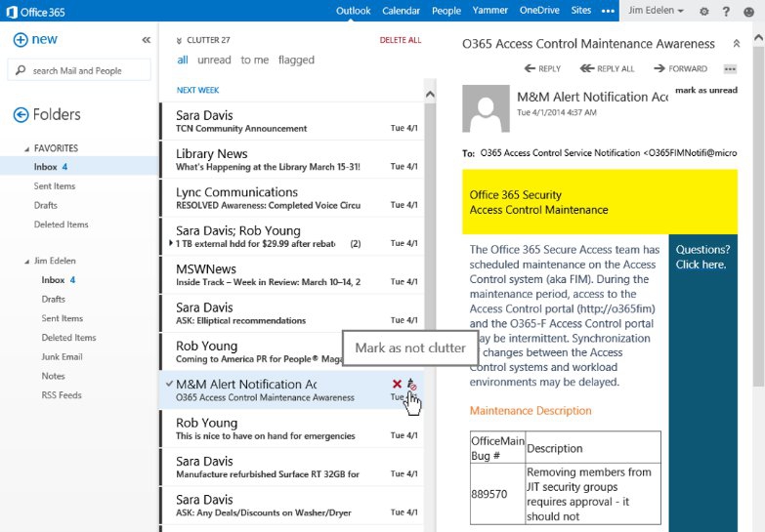Filter messages by flagged

coord(296,60)
